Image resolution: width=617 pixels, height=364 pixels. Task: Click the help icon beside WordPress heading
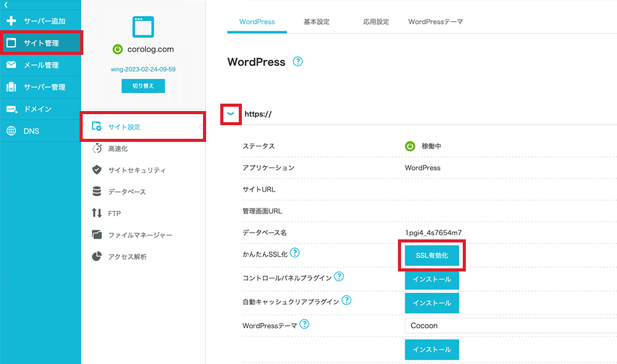tap(298, 62)
